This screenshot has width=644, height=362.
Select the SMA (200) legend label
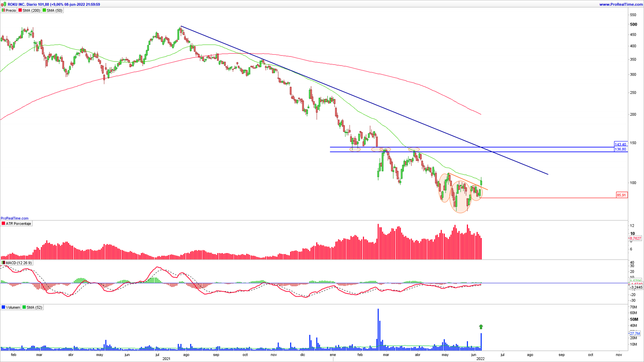click(29, 10)
